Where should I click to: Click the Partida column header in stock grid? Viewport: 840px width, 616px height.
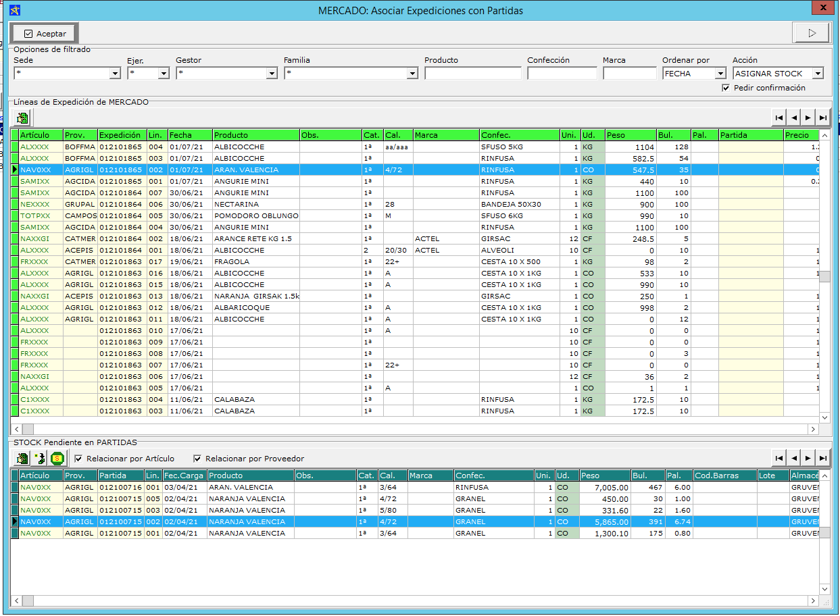120,476
